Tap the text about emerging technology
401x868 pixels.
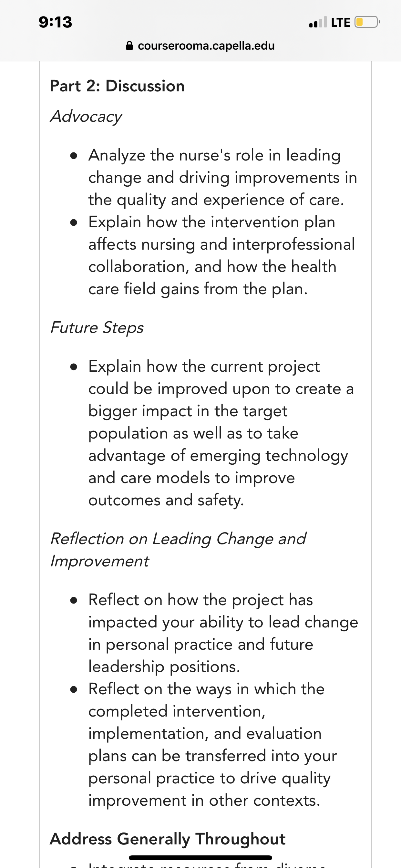point(269,456)
